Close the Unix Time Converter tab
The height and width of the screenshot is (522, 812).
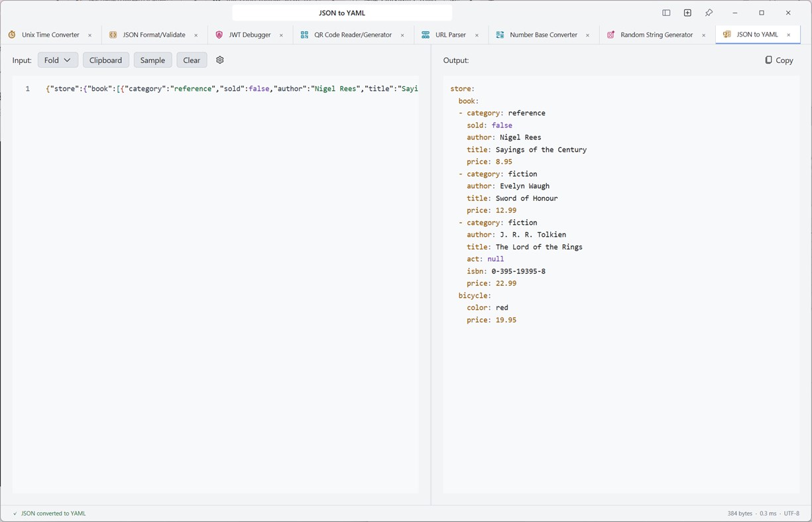(x=90, y=35)
